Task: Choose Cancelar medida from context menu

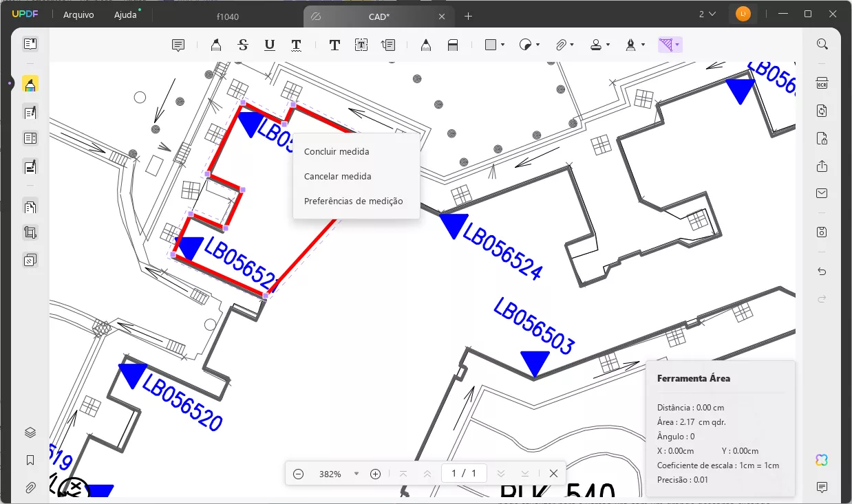Action: coord(338,177)
